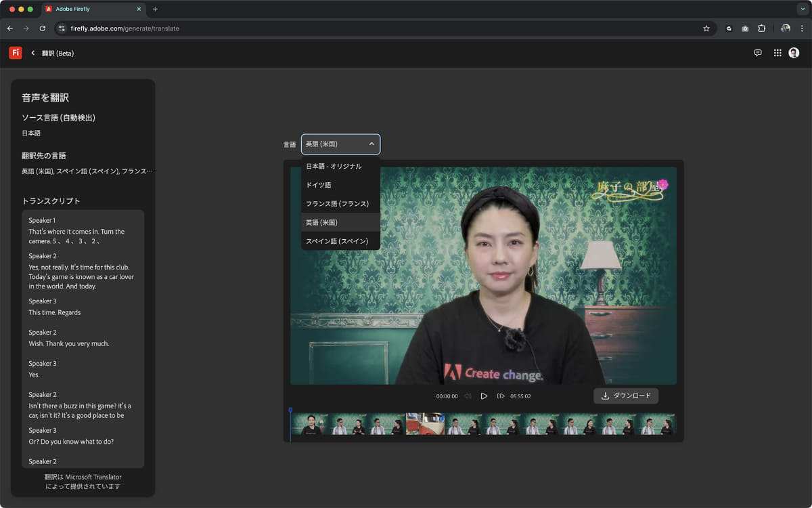Click the camera extension icon in the toolbar
The width and height of the screenshot is (812, 508).
[745, 28]
